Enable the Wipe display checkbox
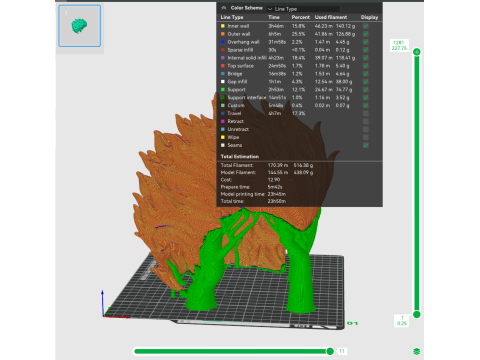This screenshot has height=360, width=480. coord(366,137)
